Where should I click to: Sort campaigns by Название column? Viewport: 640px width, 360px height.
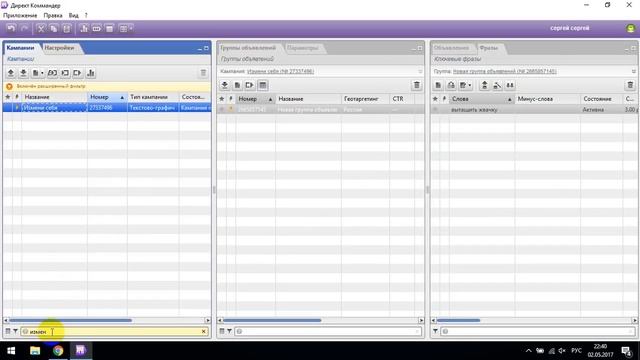(x=54, y=97)
